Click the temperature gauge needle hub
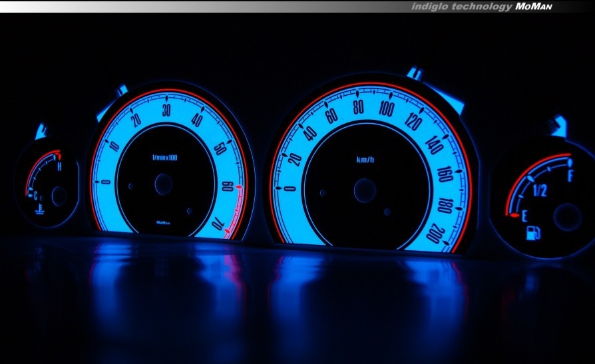This screenshot has height=364, width=595. 59,195
